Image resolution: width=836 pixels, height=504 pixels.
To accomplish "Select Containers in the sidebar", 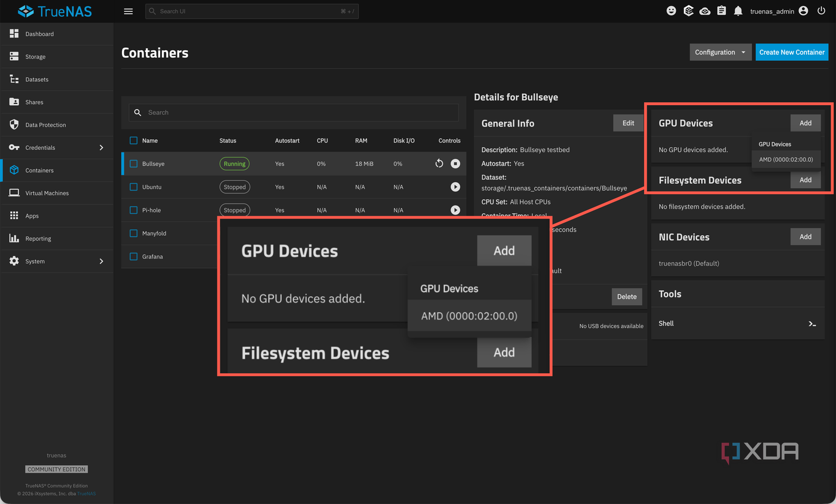I will point(57,170).
